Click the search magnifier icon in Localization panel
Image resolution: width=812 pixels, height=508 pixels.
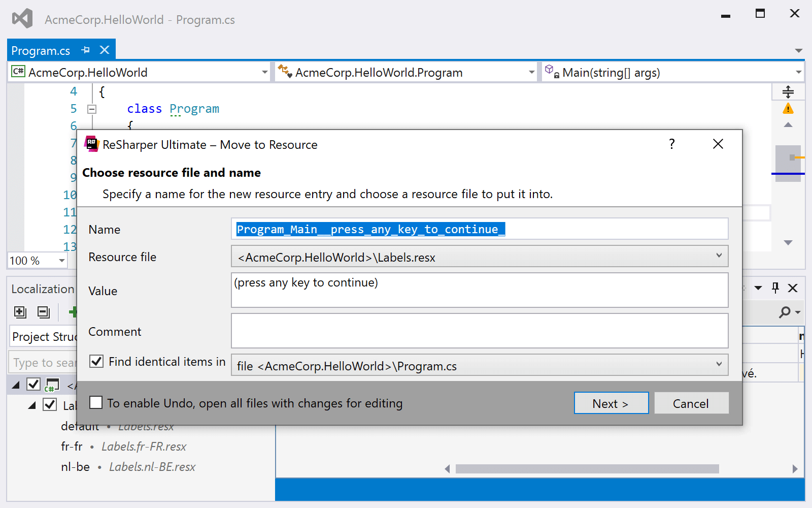click(785, 312)
